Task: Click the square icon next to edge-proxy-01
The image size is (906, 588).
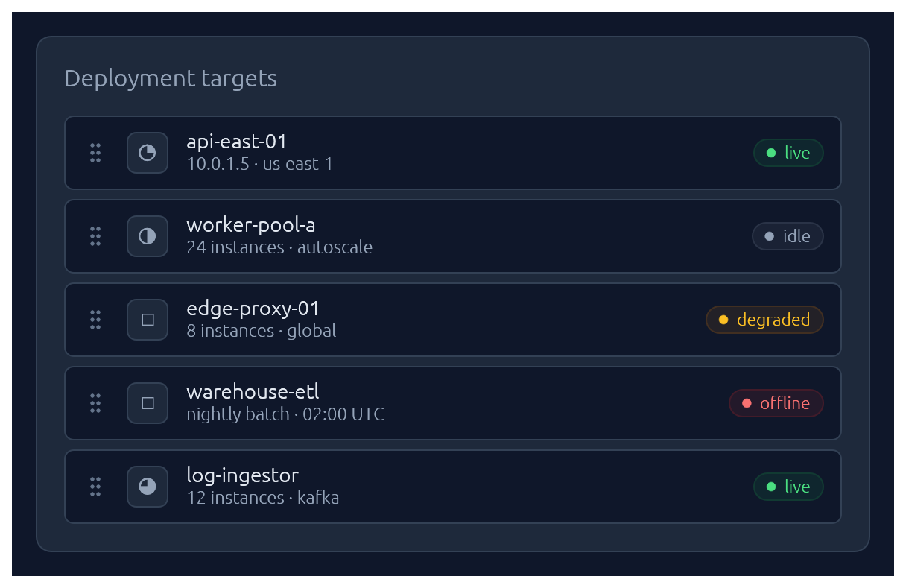Action: point(147,320)
